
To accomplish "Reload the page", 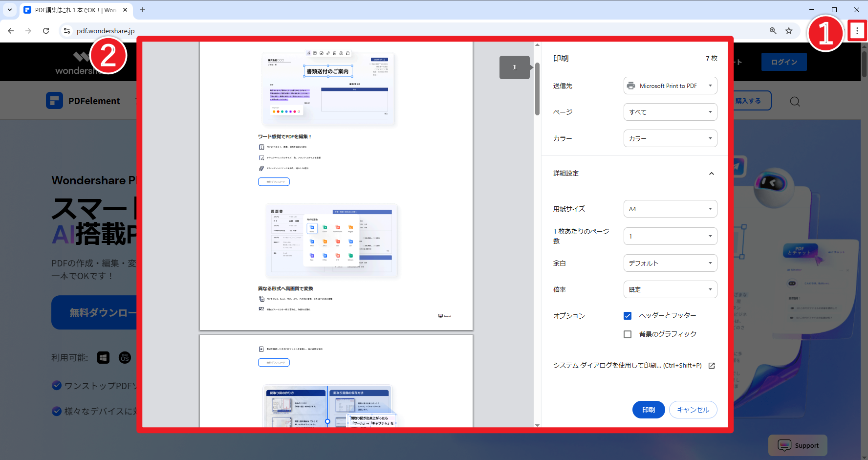I will pyautogui.click(x=46, y=31).
